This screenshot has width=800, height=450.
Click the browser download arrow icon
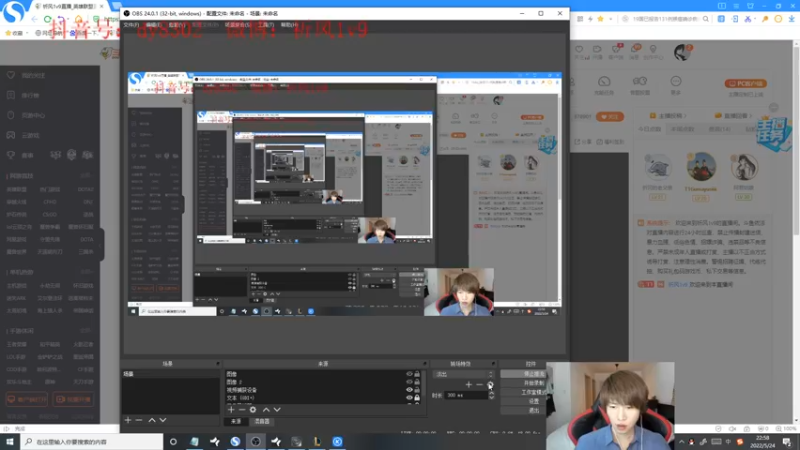(x=791, y=19)
